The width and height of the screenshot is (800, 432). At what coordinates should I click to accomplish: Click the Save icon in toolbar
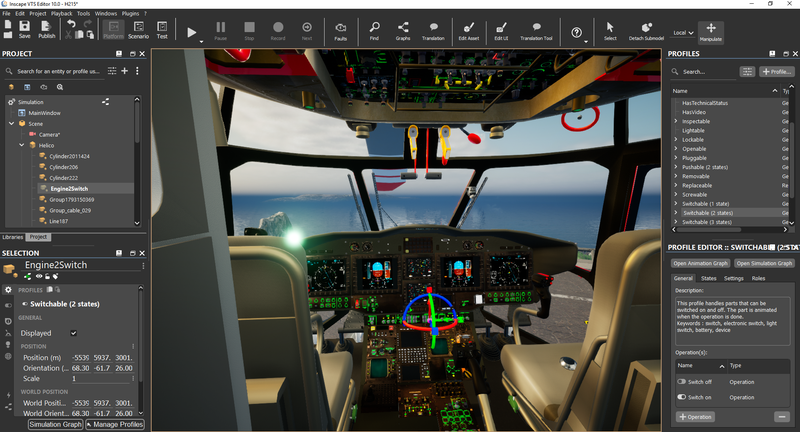point(24,29)
